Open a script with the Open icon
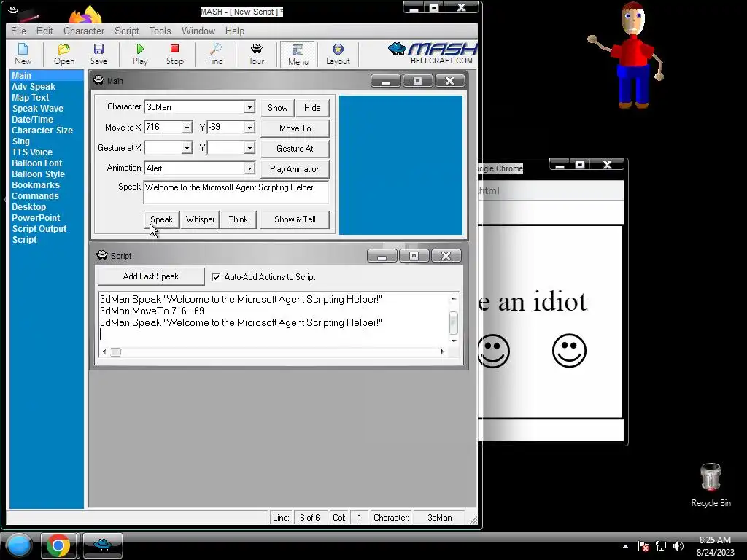 click(64, 54)
